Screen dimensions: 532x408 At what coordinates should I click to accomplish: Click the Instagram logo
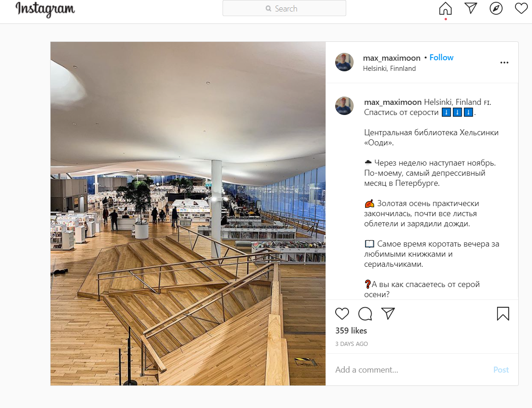[45, 9]
